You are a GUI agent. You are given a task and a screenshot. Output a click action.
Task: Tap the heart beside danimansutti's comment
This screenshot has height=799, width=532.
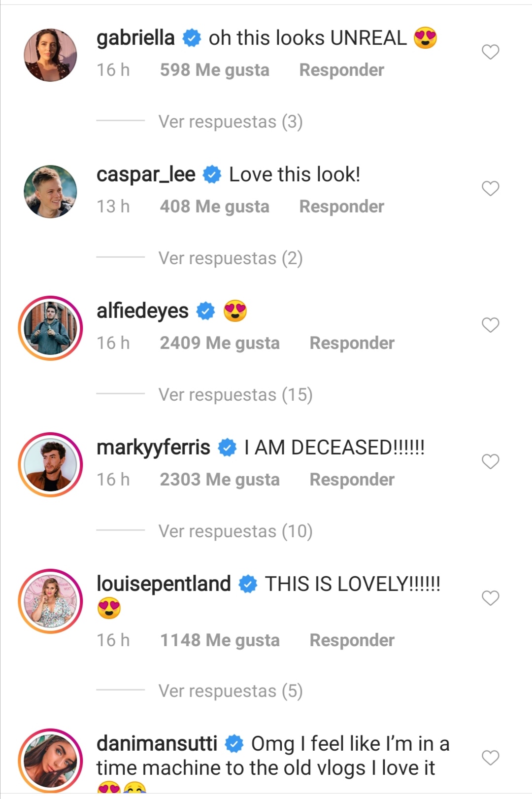(490, 758)
